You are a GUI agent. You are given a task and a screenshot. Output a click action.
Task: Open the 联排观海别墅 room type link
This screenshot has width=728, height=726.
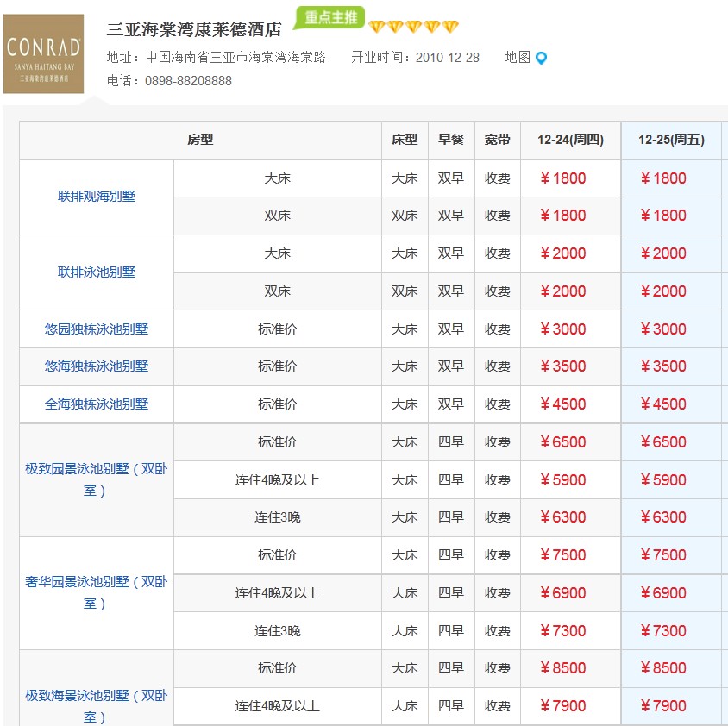coord(97,197)
